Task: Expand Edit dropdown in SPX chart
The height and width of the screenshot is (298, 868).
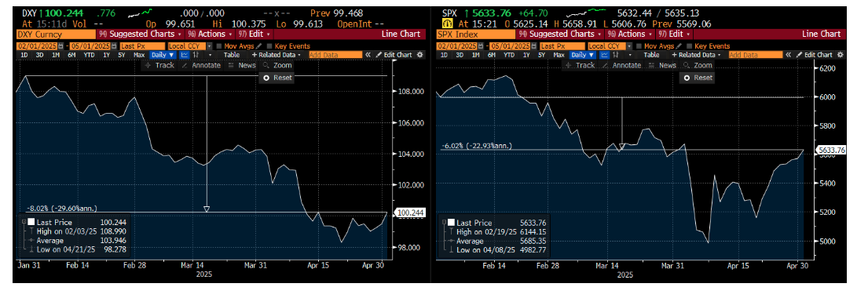Action: (x=675, y=34)
